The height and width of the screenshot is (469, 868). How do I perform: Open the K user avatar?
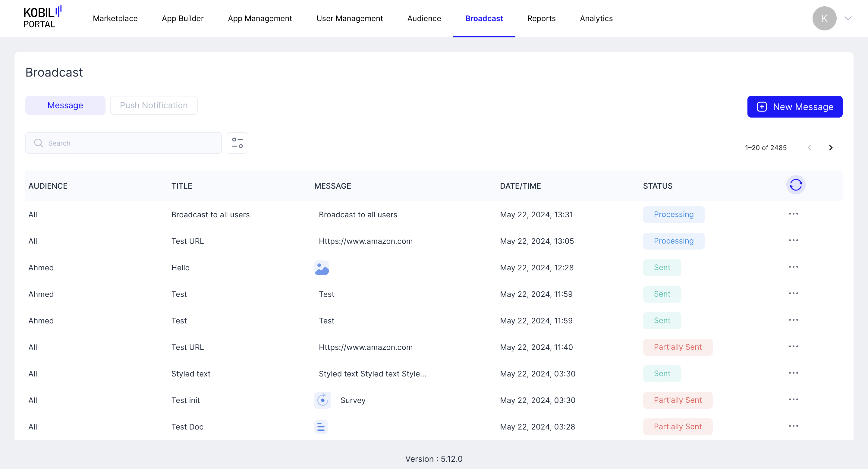(x=824, y=18)
